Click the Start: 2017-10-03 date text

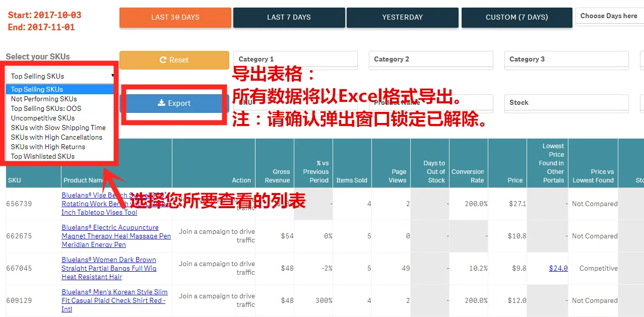pos(44,15)
